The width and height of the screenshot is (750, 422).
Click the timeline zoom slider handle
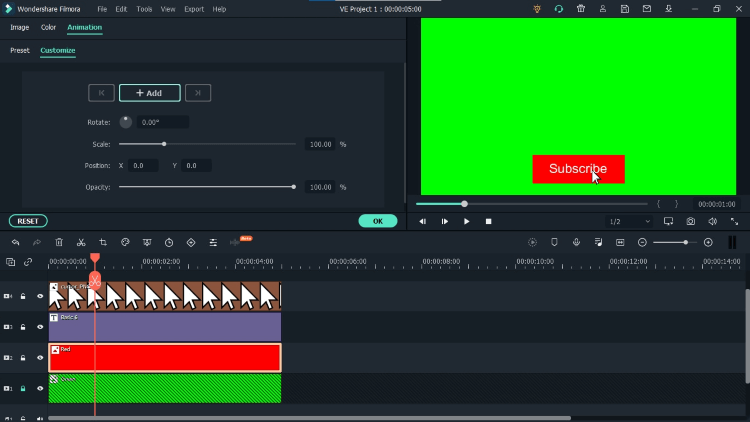pyautogui.click(x=685, y=243)
